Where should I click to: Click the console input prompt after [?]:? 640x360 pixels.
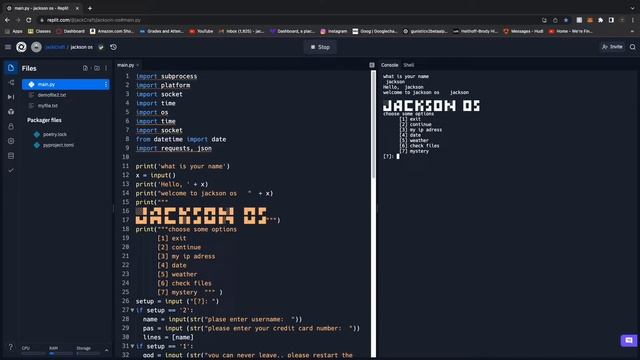(x=398, y=156)
